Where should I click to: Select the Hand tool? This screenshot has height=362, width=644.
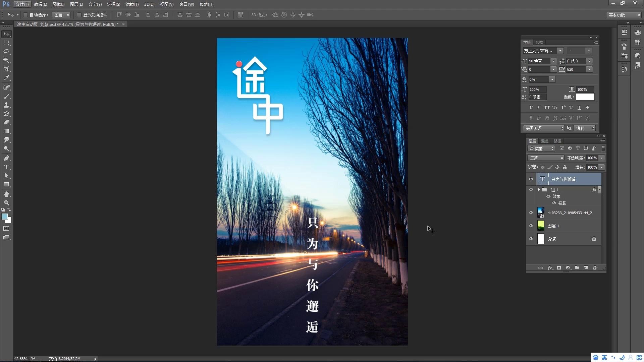[x=6, y=194]
